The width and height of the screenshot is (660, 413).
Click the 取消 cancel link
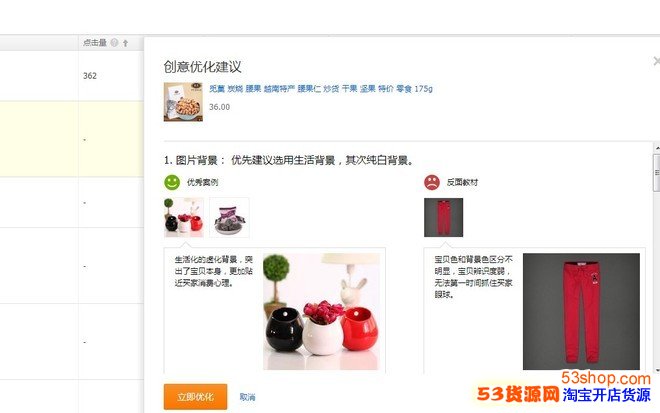pyautogui.click(x=248, y=397)
